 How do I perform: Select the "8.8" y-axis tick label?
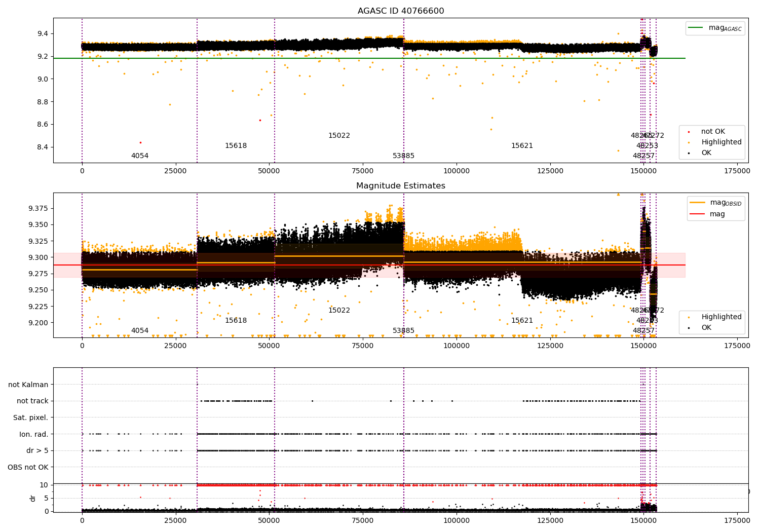43,102
